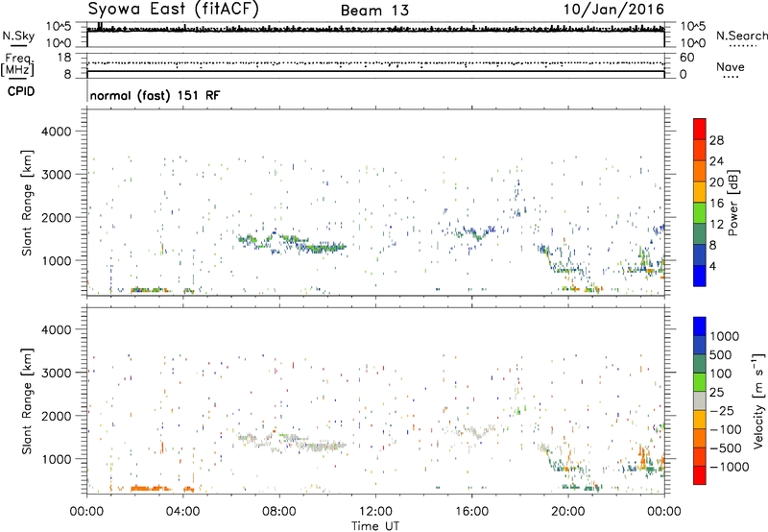
Task: Click the red top segment of the Power colorbar
Action: point(700,129)
